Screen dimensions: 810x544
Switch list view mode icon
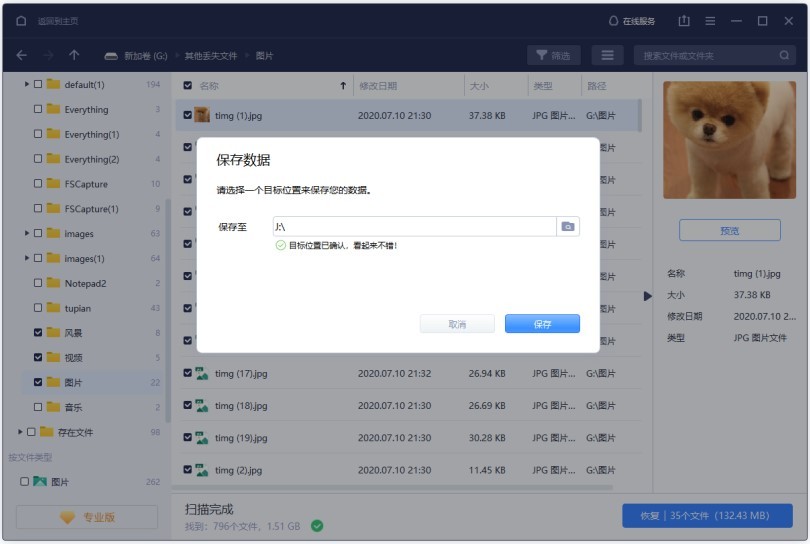point(608,55)
